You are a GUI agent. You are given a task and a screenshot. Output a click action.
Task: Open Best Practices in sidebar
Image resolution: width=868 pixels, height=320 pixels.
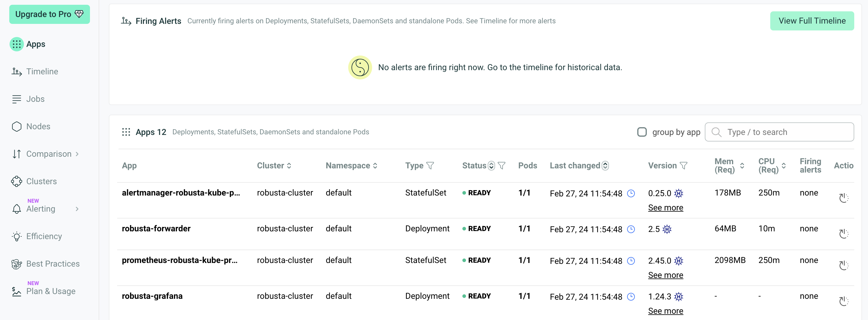53,264
